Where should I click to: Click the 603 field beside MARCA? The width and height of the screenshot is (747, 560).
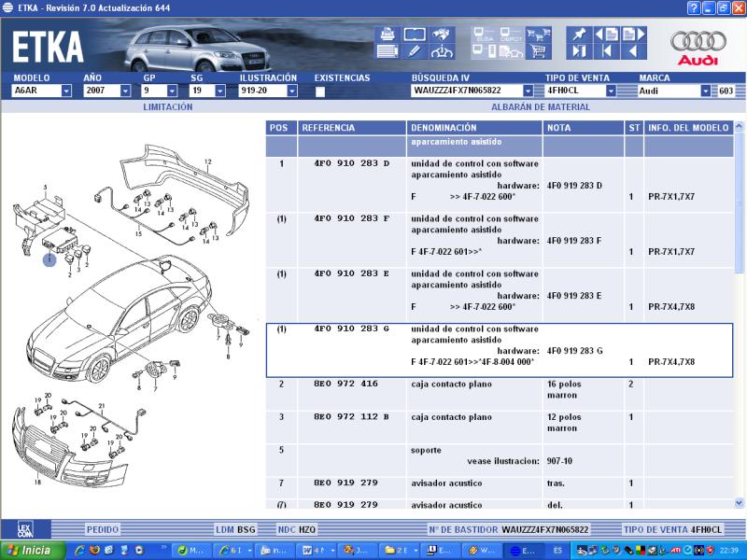coord(726,91)
